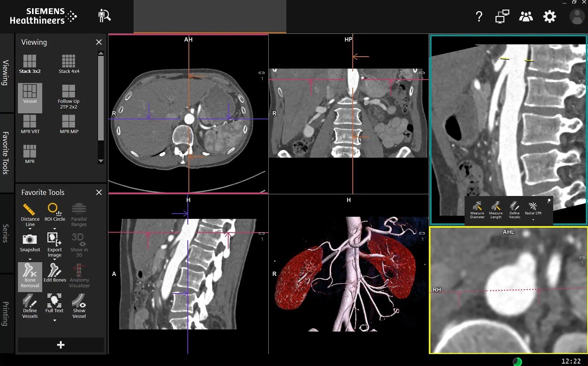
Task: Expand the Radial CPR dropdown arrow
Action: (533, 220)
